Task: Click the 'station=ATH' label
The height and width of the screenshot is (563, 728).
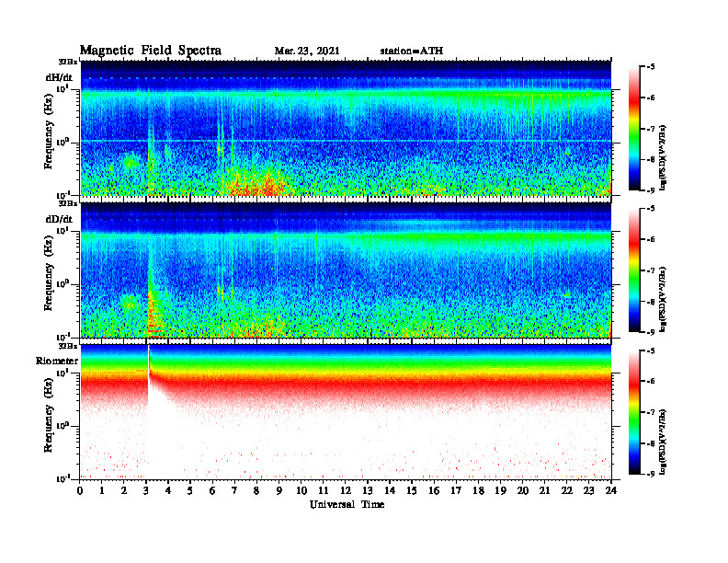Action: [x=412, y=51]
